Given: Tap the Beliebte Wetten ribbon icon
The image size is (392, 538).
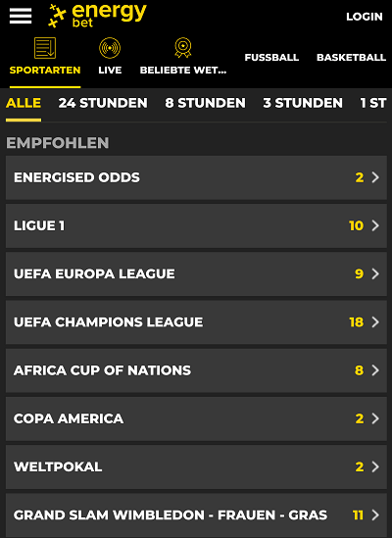Looking at the screenshot, I should coord(183,48).
